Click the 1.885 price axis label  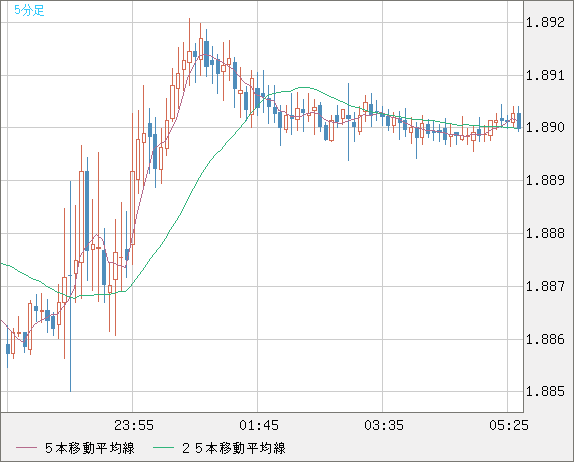pyautogui.click(x=545, y=392)
